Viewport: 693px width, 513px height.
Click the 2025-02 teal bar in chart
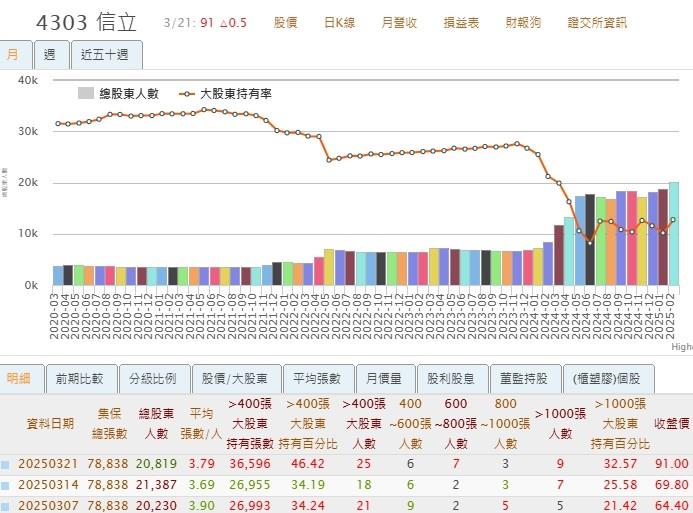click(x=674, y=233)
